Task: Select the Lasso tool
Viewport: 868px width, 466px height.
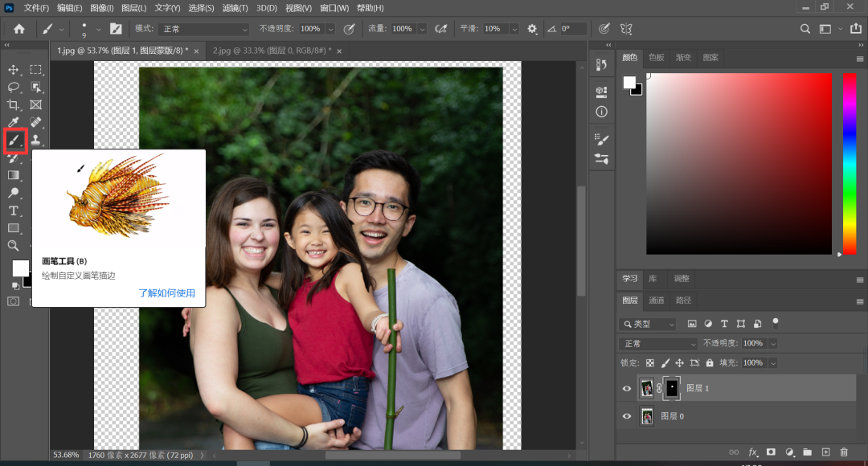Action: pyautogui.click(x=14, y=87)
